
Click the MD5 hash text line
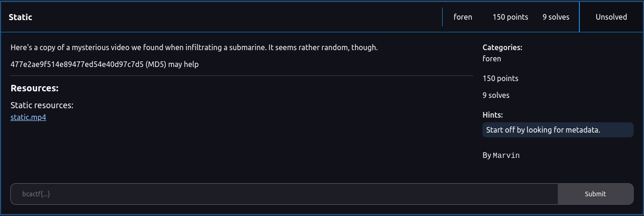[x=104, y=64]
